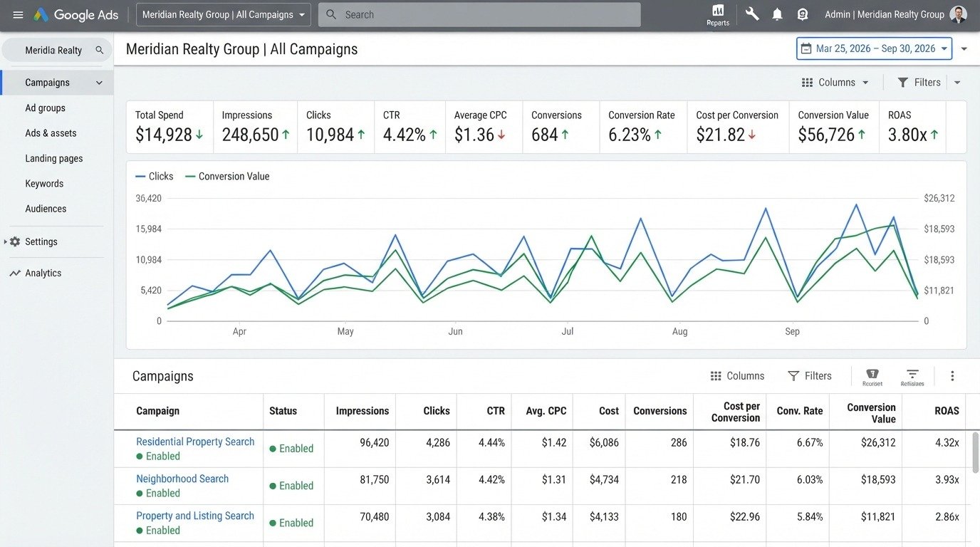This screenshot has height=547, width=980.
Task: Click the calendar icon in date range
Action: (x=806, y=48)
